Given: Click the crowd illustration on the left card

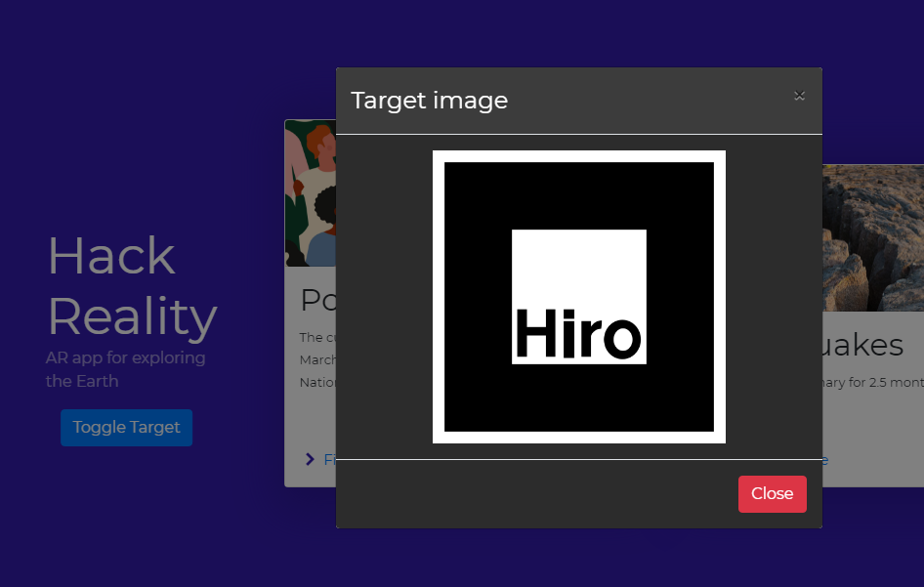Looking at the screenshot, I should 311,193.
